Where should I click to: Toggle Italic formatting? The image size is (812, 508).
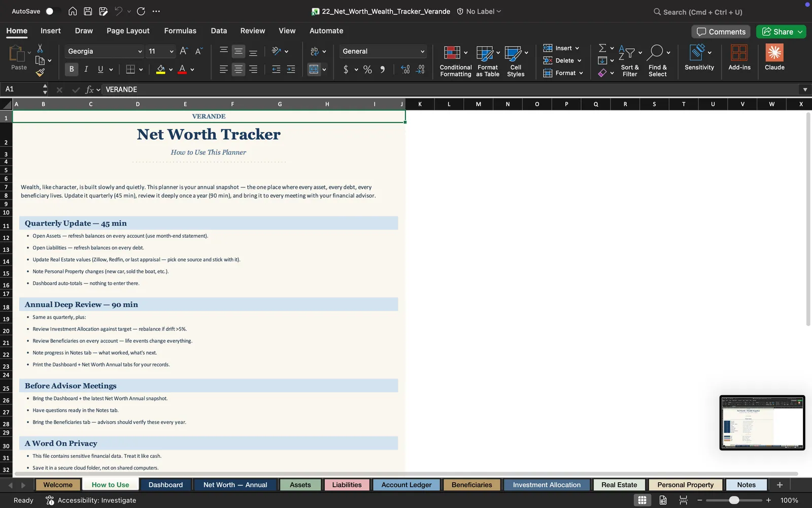(x=86, y=69)
